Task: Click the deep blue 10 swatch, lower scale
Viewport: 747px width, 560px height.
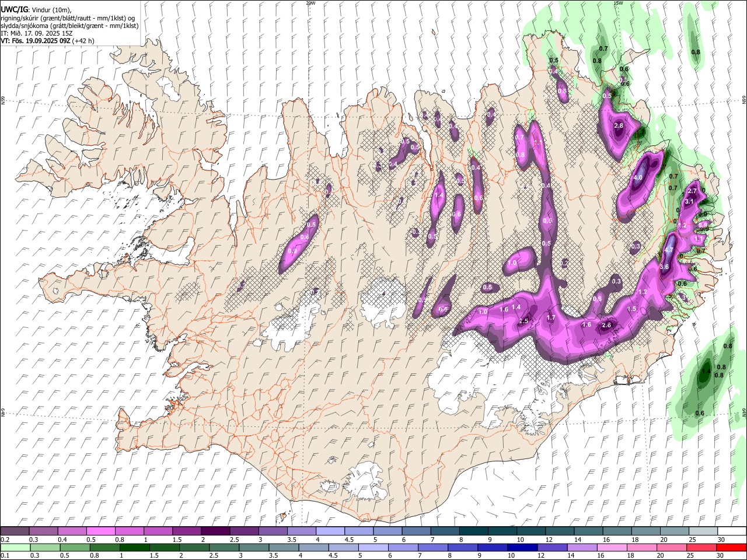Action: point(522,547)
